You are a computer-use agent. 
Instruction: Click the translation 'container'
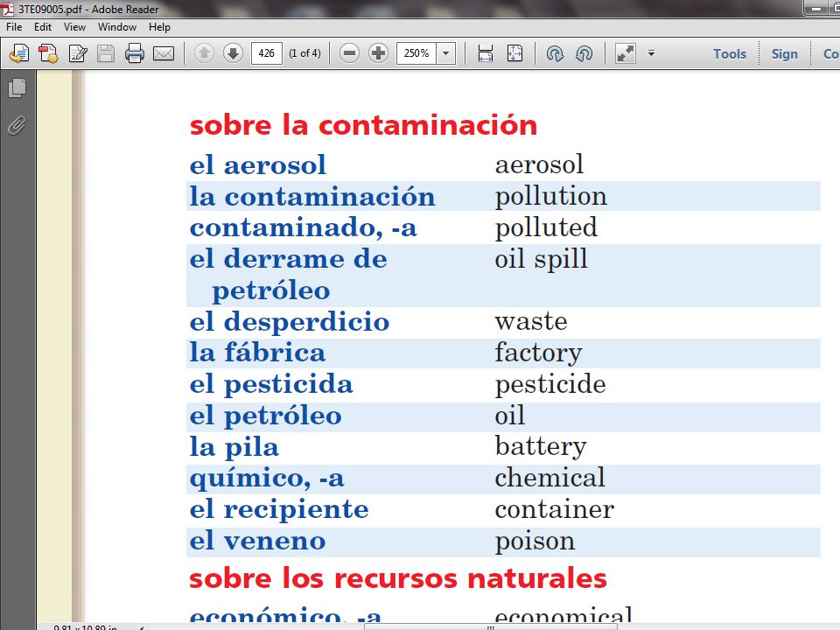coord(555,510)
